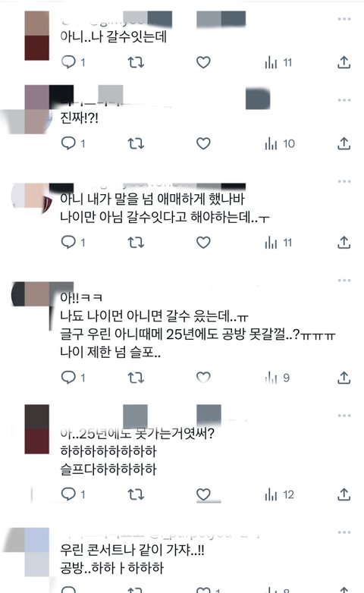Share the 나이만 아님 갈수잇다고 tweet

click(344, 243)
